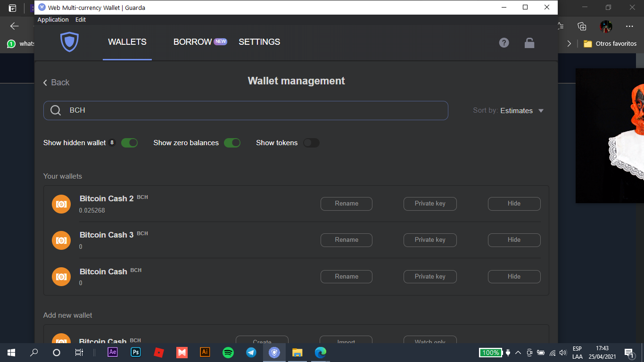
Task: Click Edge browser back arrow
Action: tap(15, 26)
